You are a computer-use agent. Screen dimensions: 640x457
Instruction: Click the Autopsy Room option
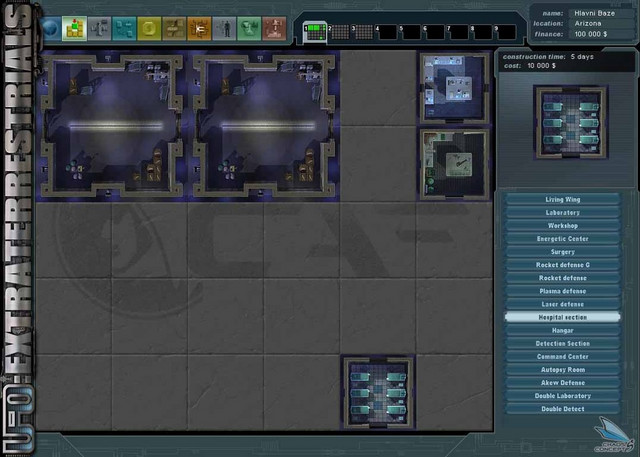pyautogui.click(x=562, y=369)
